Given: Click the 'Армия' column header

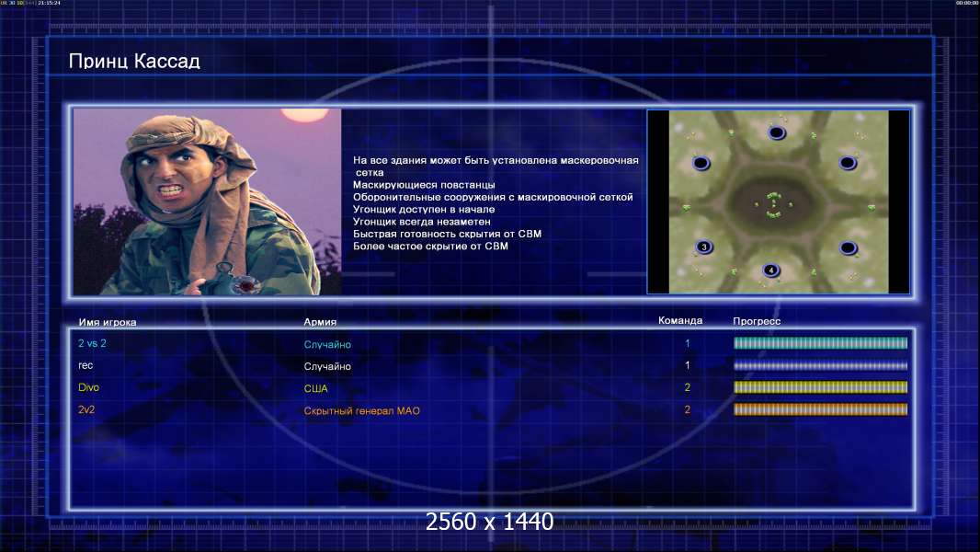Looking at the screenshot, I should 320,322.
